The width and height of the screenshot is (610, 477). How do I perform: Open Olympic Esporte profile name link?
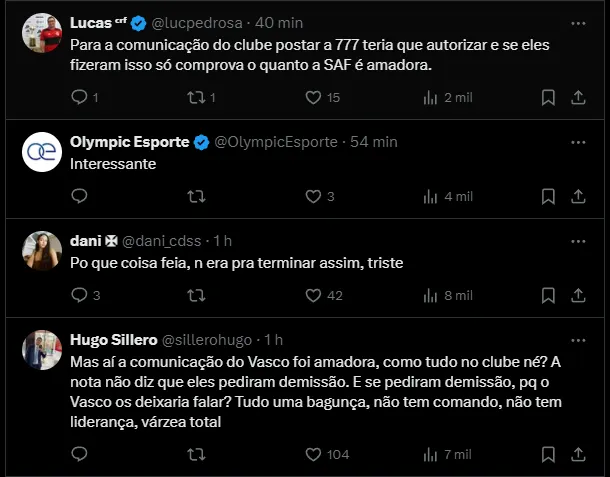click(x=130, y=142)
